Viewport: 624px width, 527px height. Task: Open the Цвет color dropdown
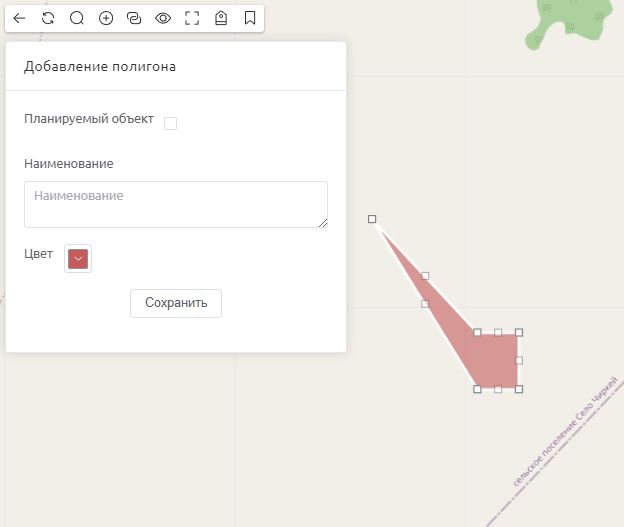coord(78,259)
